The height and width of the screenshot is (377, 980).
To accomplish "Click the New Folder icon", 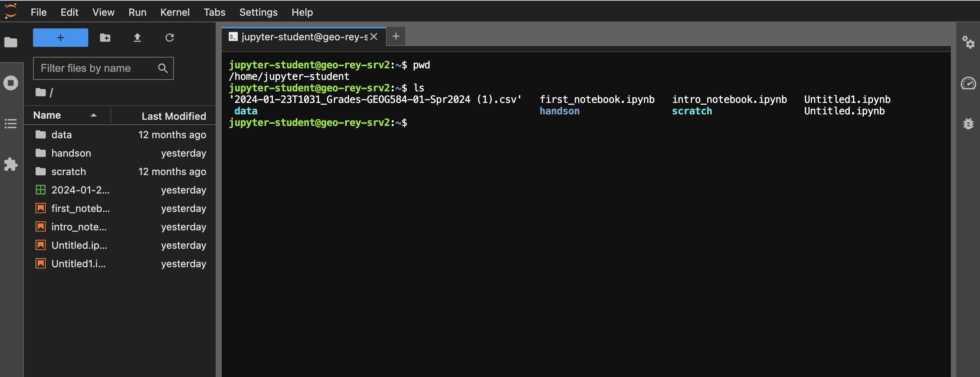I will point(105,38).
